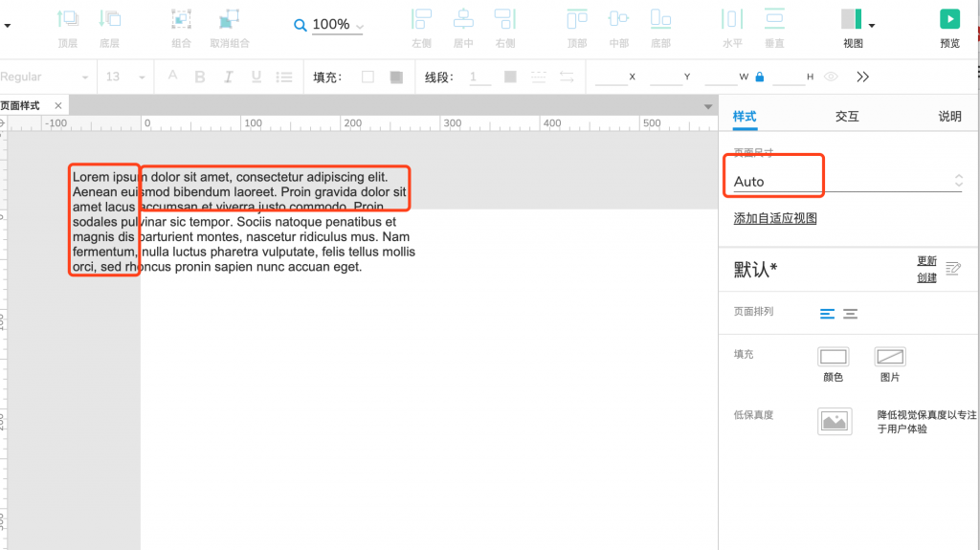Screen dimensions: 980x550
Task: Close the 页面样式 canvas tab
Action: click(58, 105)
